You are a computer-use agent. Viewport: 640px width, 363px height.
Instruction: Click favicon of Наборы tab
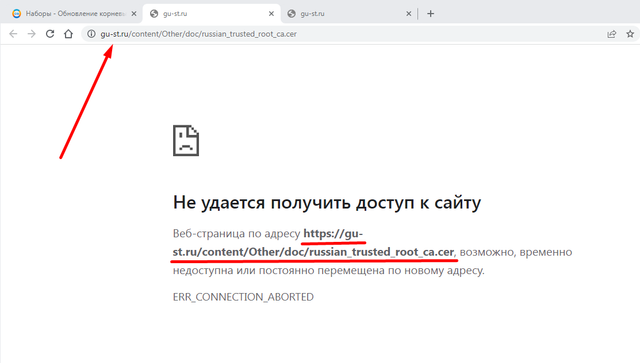[x=16, y=13]
